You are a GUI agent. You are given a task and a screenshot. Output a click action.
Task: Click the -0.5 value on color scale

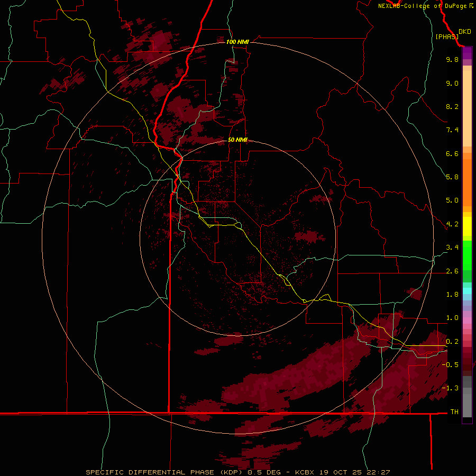click(x=450, y=365)
